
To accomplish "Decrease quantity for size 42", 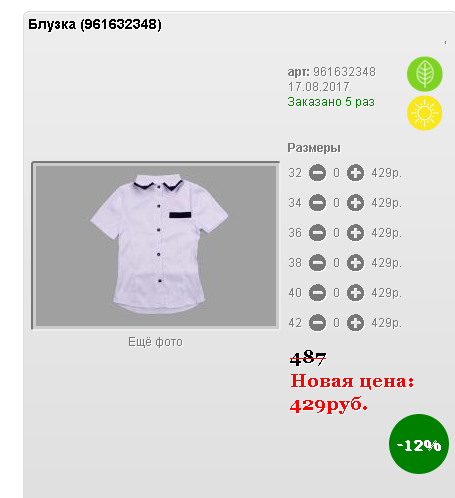I will tap(317, 323).
